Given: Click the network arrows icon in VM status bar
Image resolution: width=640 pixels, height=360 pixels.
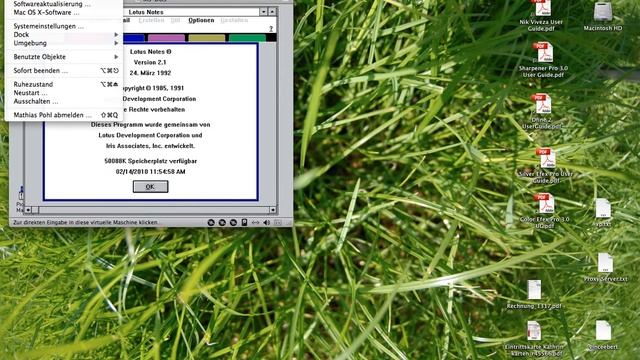Looking at the screenshot, I should (255, 222).
